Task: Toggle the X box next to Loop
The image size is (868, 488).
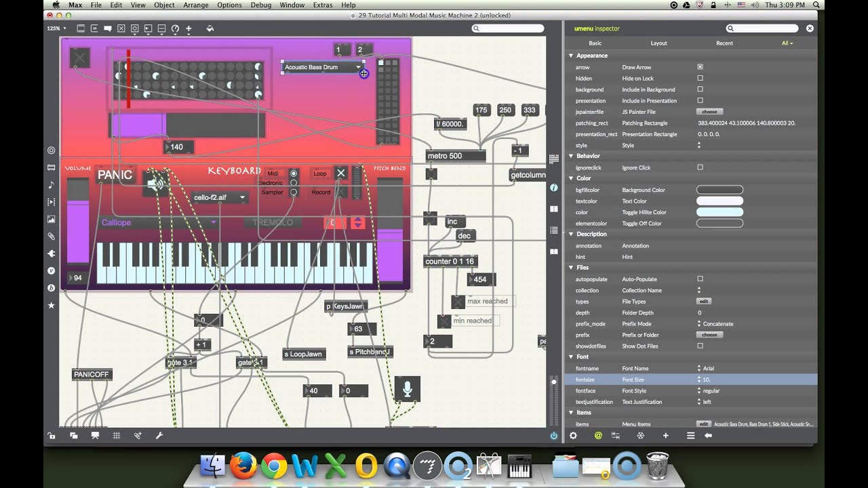Action: click(x=341, y=174)
